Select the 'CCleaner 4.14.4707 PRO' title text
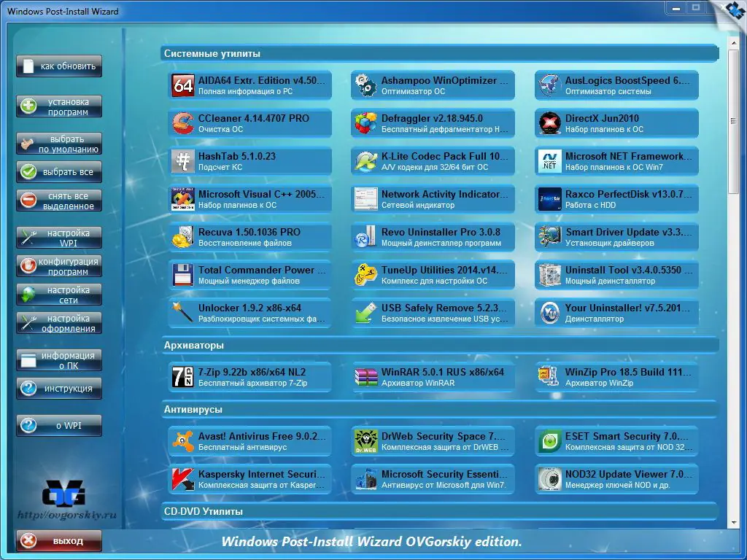 (x=253, y=118)
